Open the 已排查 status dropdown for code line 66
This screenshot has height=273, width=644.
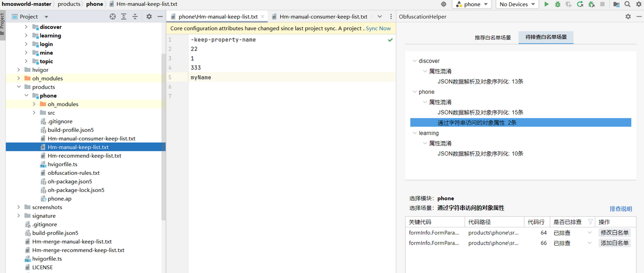point(590,243)
